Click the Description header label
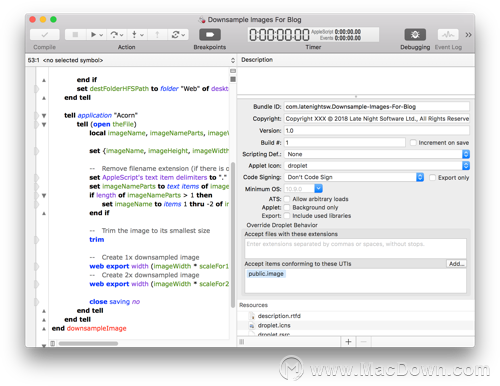The width and height of the screenshot is (500, 386). [x=257, y=60]
